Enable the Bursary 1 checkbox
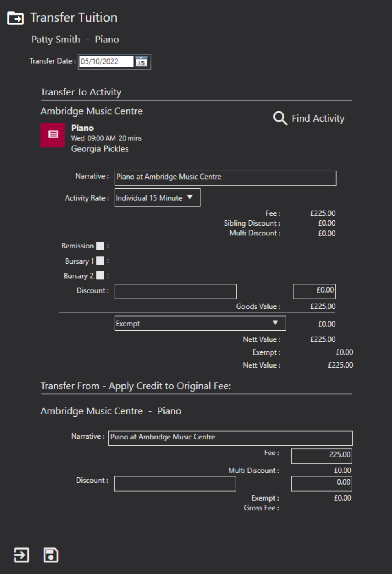Image resolution: width=392 pixels, height=574 pixels. (100, 261)
